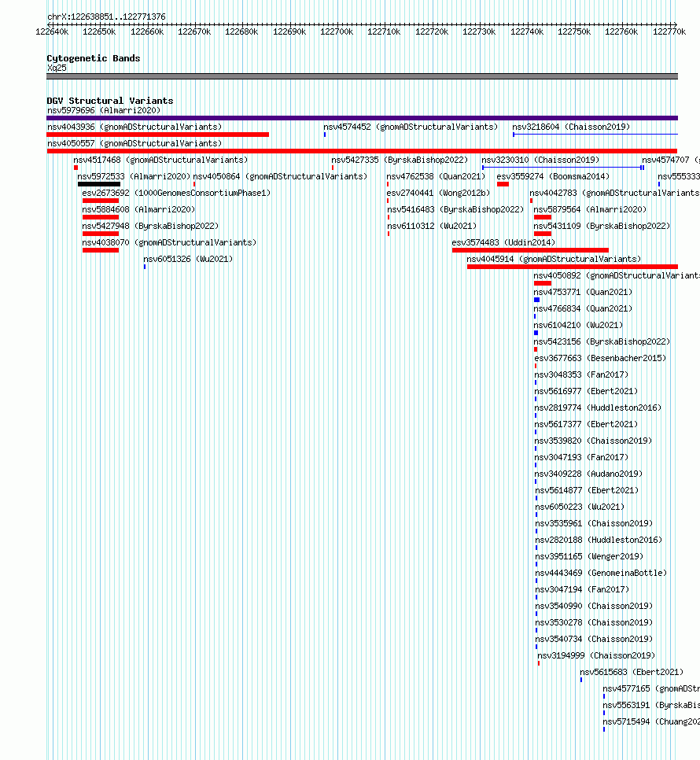700x760 pixels.
Task: Open nsv5879564 (Almarri2020) label
Action: tap(590, 209)
